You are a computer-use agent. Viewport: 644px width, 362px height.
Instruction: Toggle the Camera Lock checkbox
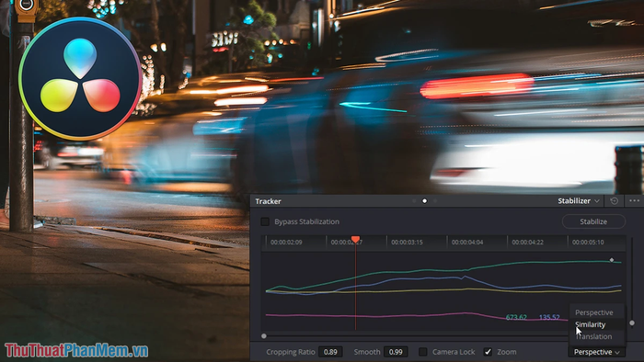pyautogui.click(x=422, y=352)
